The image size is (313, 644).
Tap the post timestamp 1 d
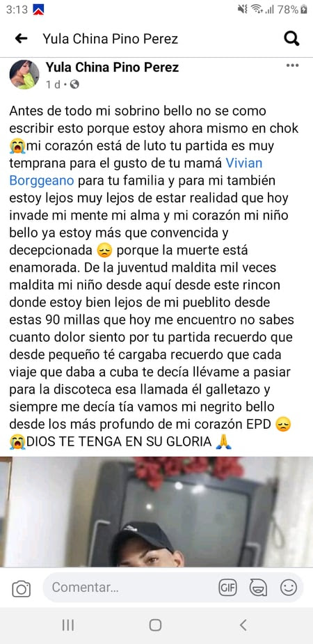coord(53,85)
